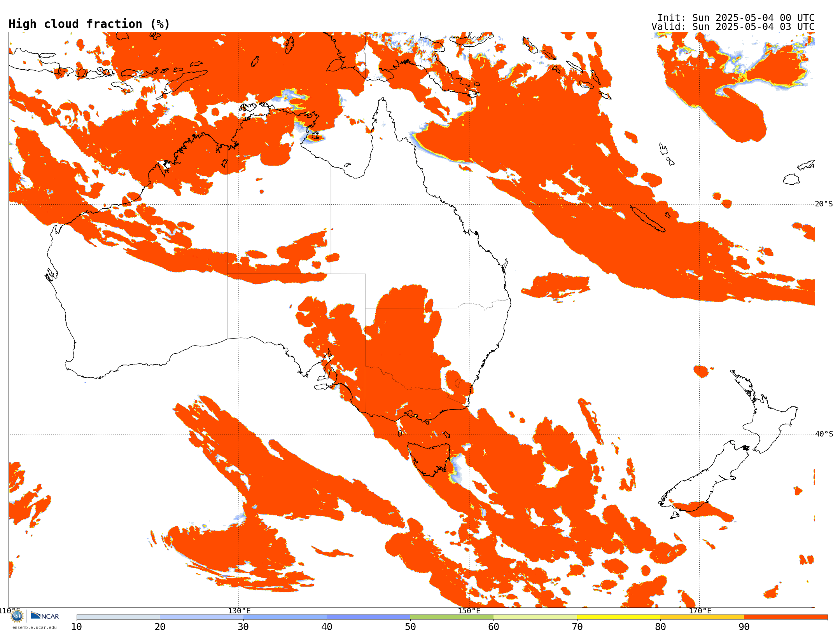The width and height of the screenshot is (840, 632).
Task: Click the colorbar tick label 60
Action: click(494, 627)
